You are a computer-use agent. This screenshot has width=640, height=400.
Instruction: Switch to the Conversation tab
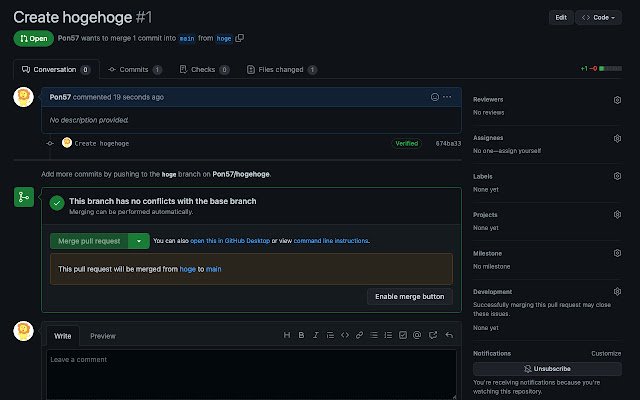(x=56, y=69)
